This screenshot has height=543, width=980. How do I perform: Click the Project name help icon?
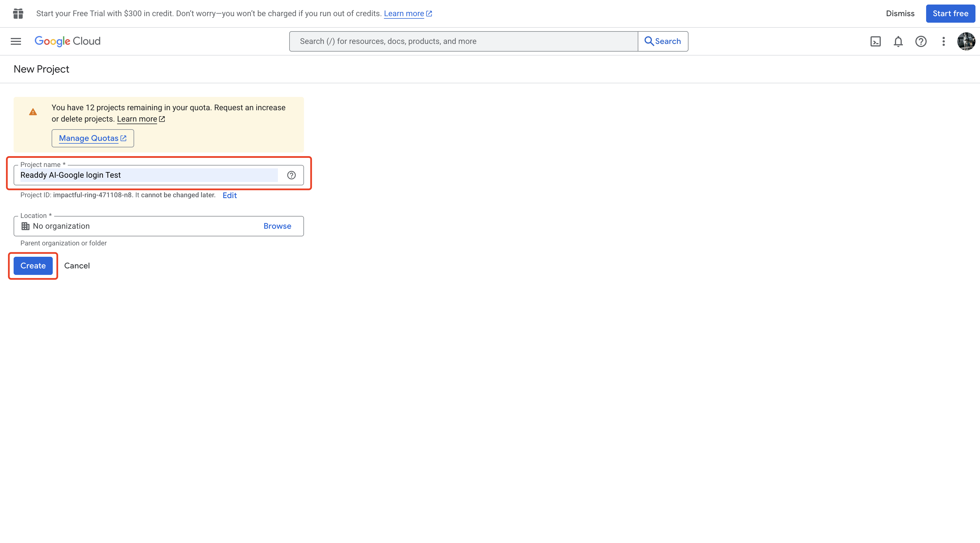pyautogui.click(x=292, y=175)
